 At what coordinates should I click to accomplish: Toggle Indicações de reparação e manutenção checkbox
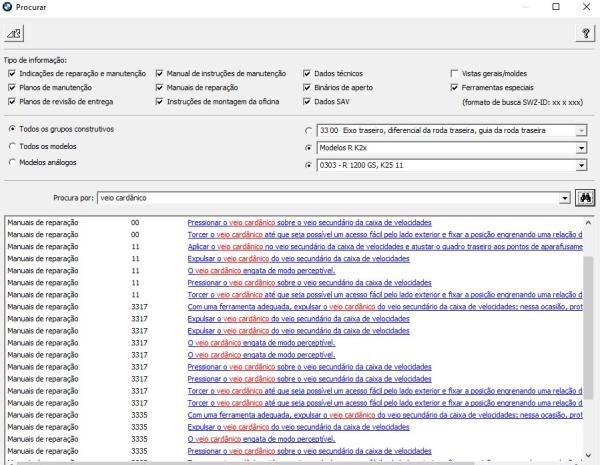(x=12, y=73)
